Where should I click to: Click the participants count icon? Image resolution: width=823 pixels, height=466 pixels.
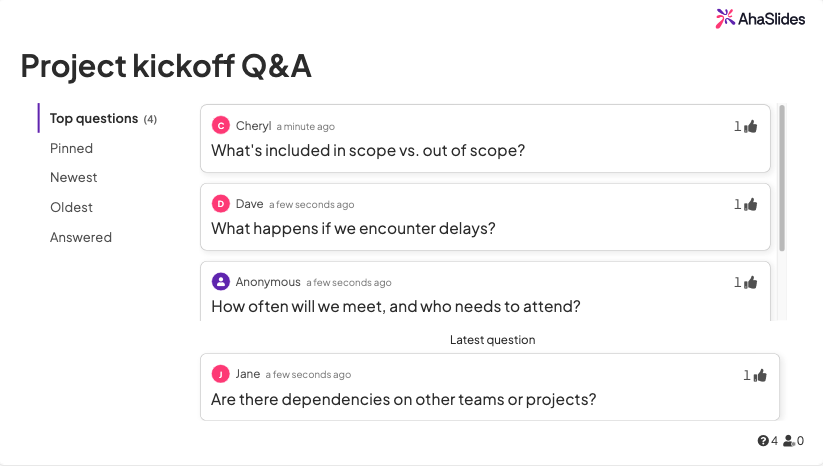coord(789,441)
